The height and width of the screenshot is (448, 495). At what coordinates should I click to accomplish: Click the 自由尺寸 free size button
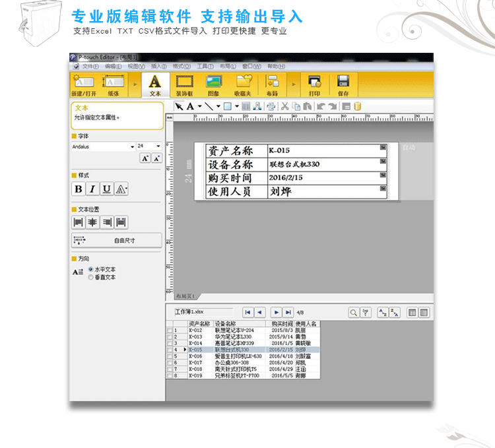116,241
